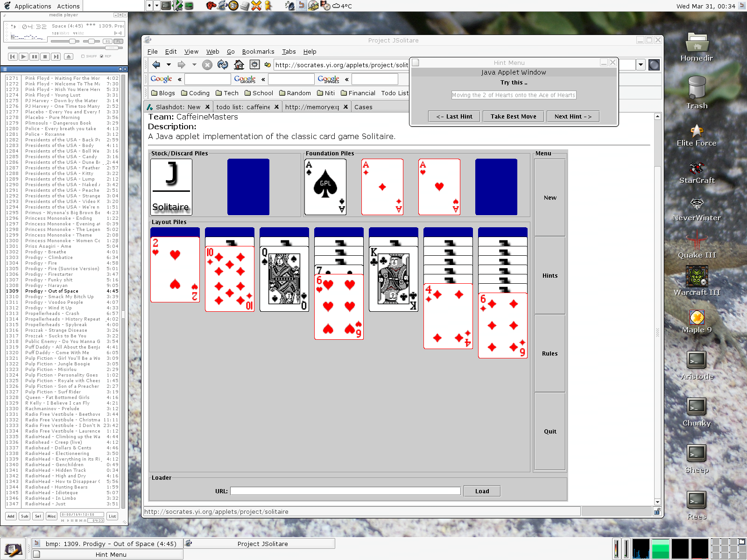Toggle the PL playlist button
The image size is (747, 560).
(x=118, y=42)
